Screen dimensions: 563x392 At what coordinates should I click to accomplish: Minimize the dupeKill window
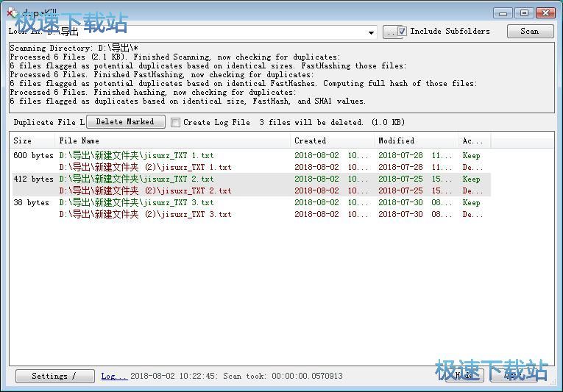(x=503, y=13)
